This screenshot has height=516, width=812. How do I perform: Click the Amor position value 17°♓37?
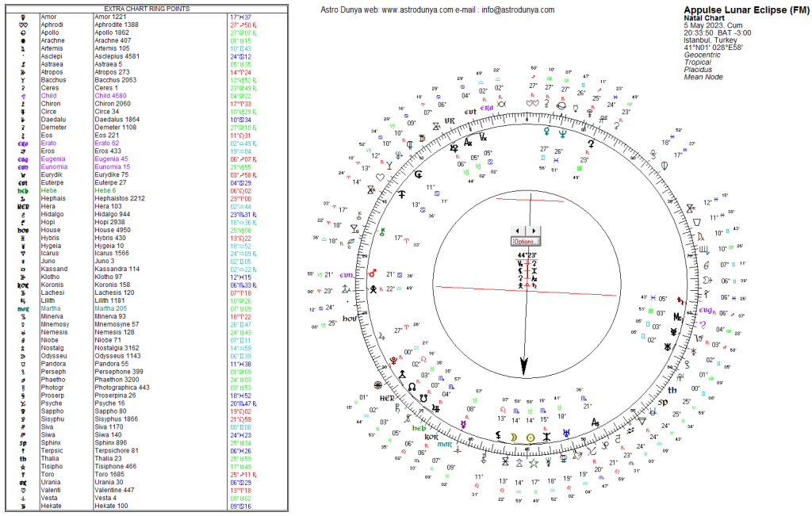tap(241, 17)
